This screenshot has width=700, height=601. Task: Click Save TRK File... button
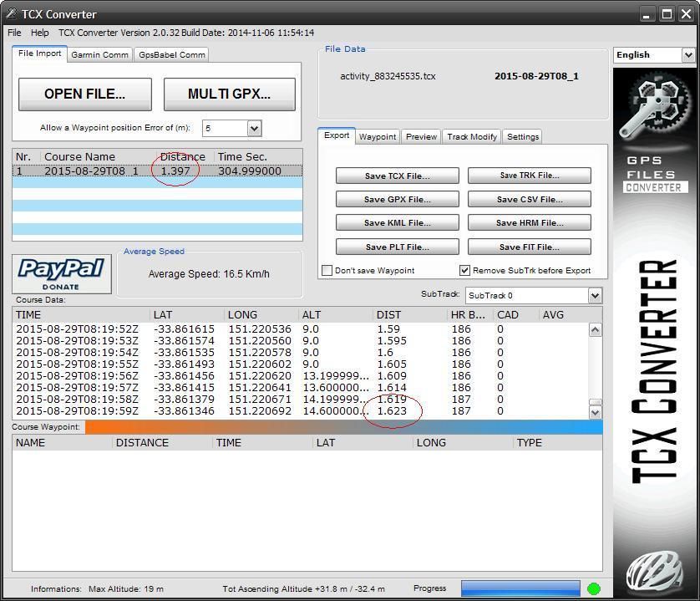pyautogui.click(x=530, y=176)
